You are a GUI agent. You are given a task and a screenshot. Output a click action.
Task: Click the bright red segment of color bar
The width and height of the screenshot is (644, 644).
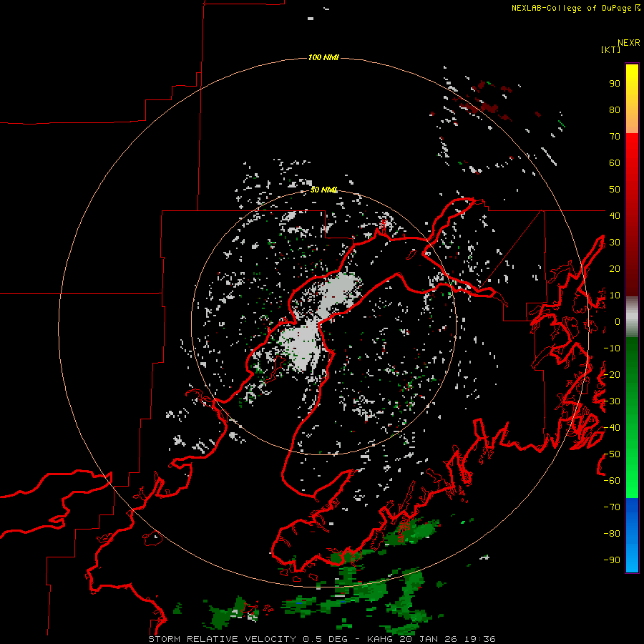pyautogui.click(x=632, y=160)
